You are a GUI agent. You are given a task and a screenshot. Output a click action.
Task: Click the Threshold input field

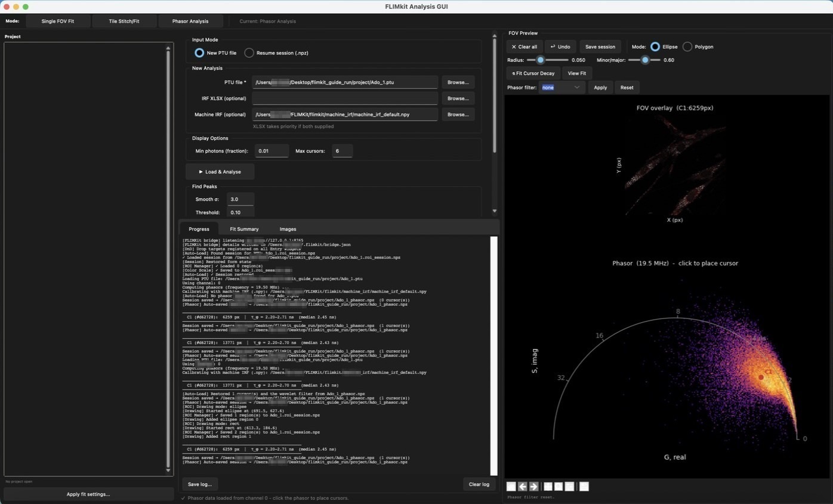click(x=240, y=212)
